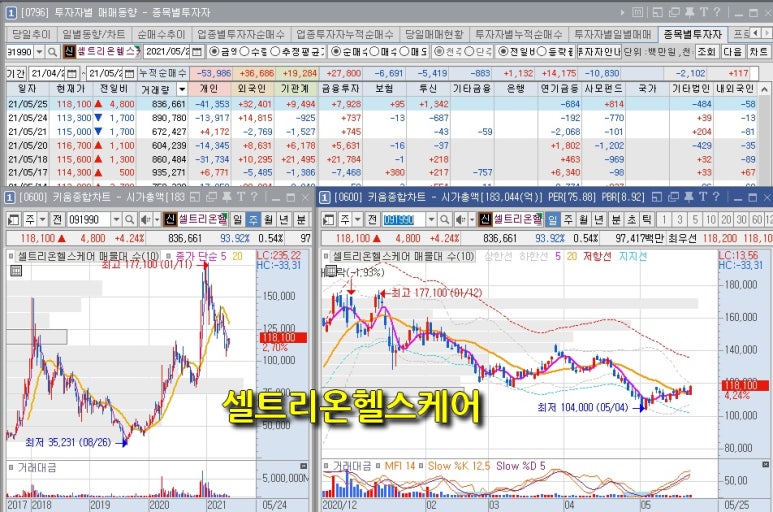Expand 주 type dropdown in left chart toolbar
Image resolution: width=773 pixels, height=512 pixels.
pyautogui.click(x=43, y=220)
